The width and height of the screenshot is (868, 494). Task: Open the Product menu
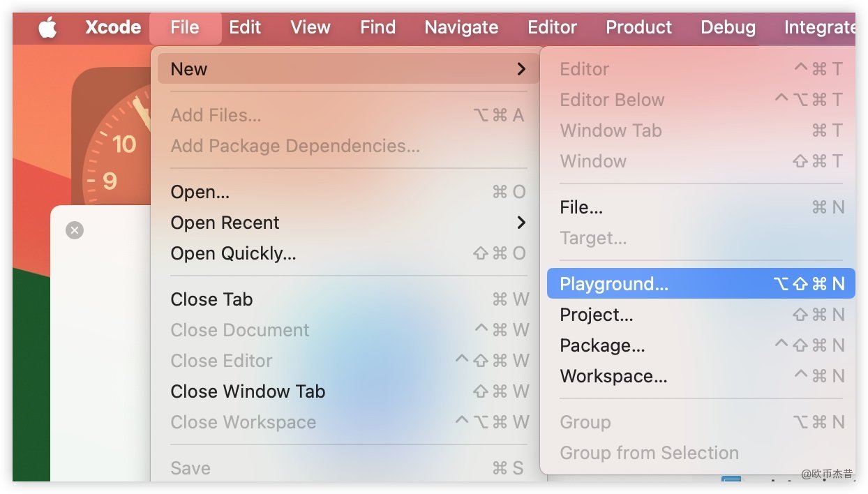point(638,27)
